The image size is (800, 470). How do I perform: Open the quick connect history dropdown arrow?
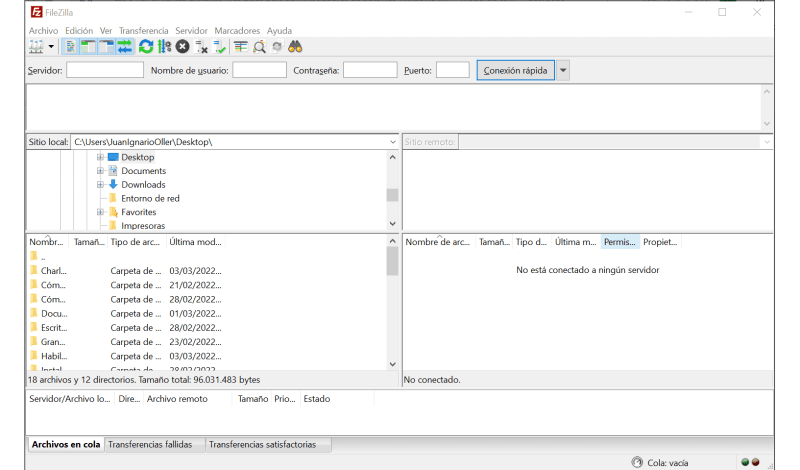click(563, 70)
